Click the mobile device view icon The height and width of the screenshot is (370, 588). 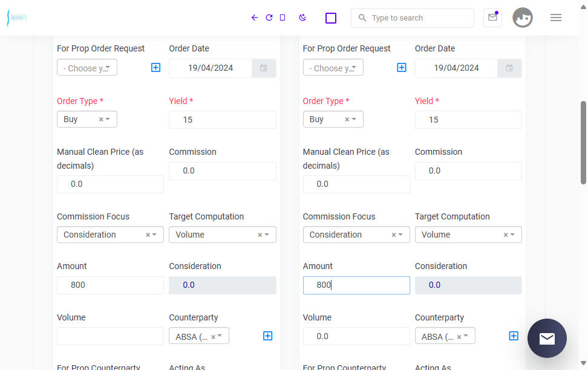(x=283, y=18)
